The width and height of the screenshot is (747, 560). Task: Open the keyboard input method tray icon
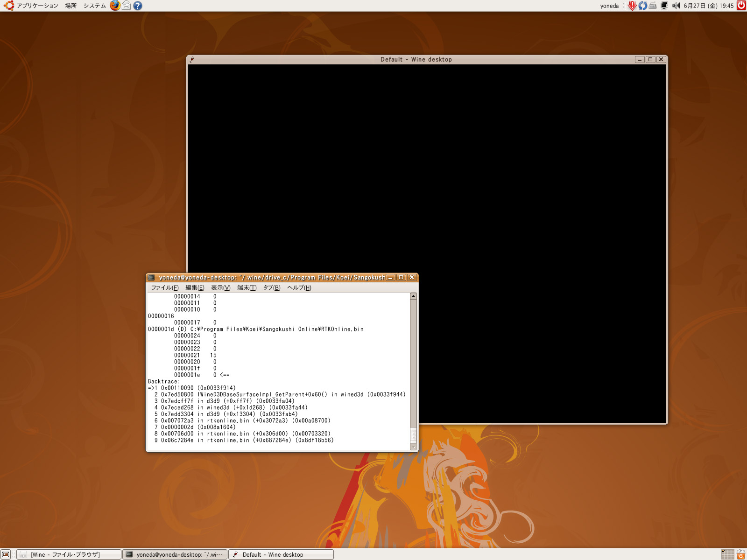[653, 6]
